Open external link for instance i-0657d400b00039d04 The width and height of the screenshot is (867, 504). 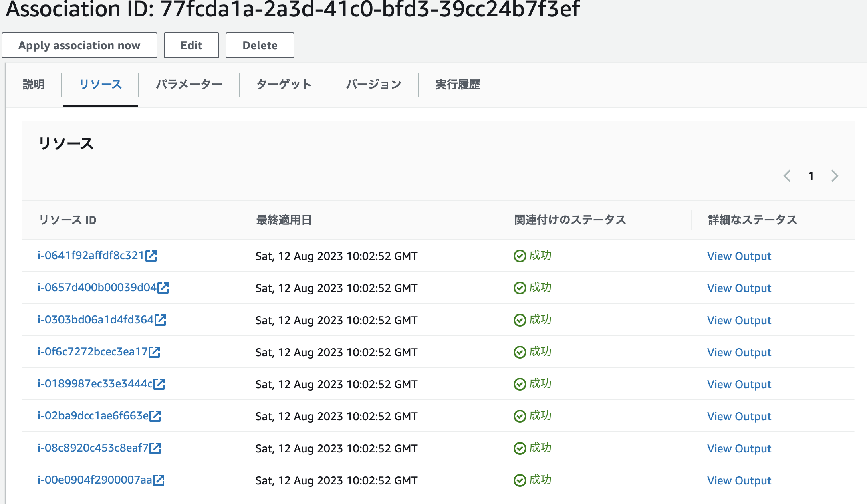pos(163,288)
